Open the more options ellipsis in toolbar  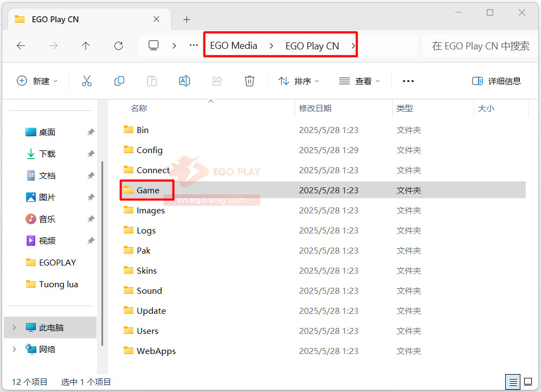coord(408,81)
